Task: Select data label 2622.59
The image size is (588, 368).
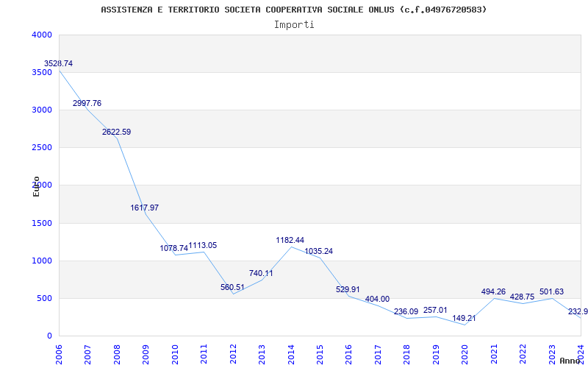Action: 117,132
